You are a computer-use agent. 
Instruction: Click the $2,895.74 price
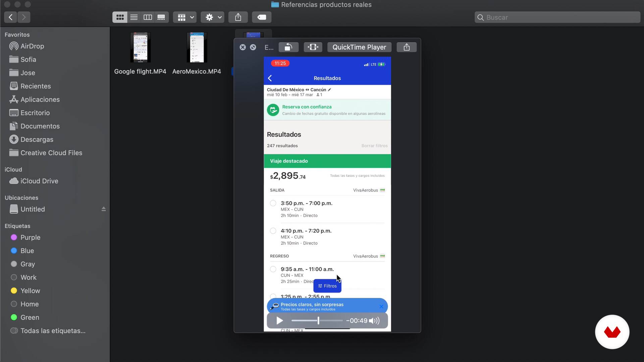pos(288,176)
